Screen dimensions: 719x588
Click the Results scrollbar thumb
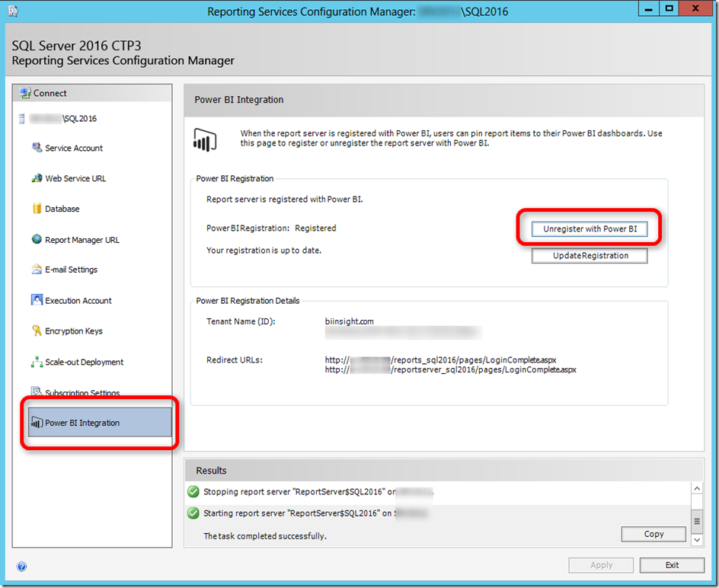click(696, 521)
